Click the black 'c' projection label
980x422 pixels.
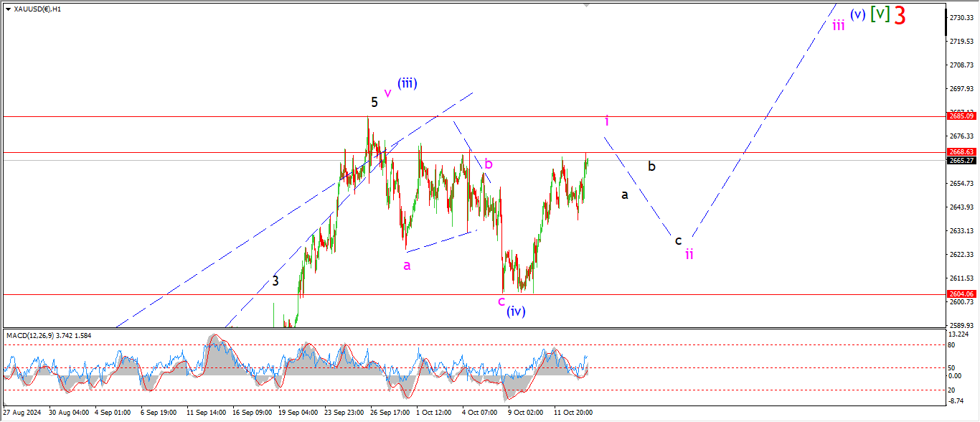point(678,240)
